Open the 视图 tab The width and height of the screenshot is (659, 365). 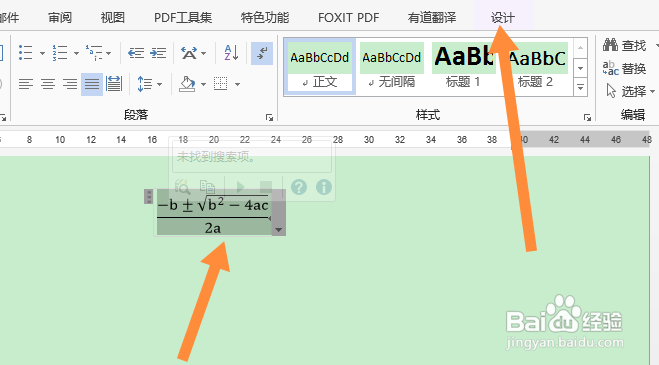113,18
